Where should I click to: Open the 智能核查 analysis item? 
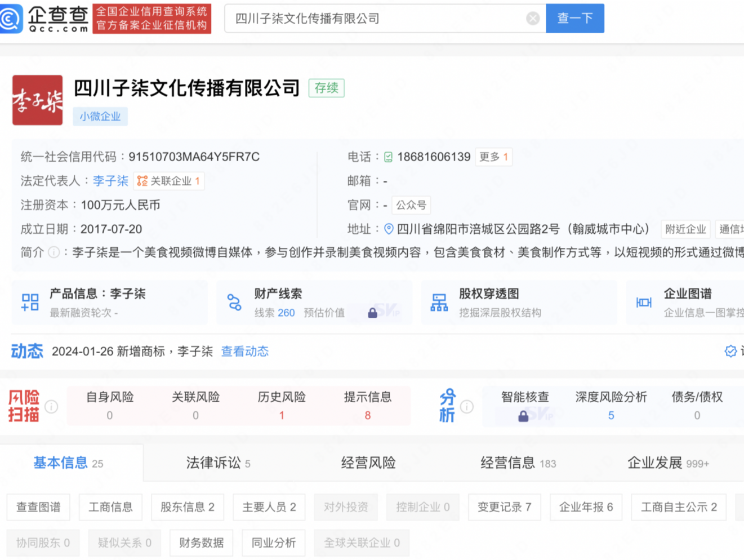pyautogui.click(x=525, y=406)
